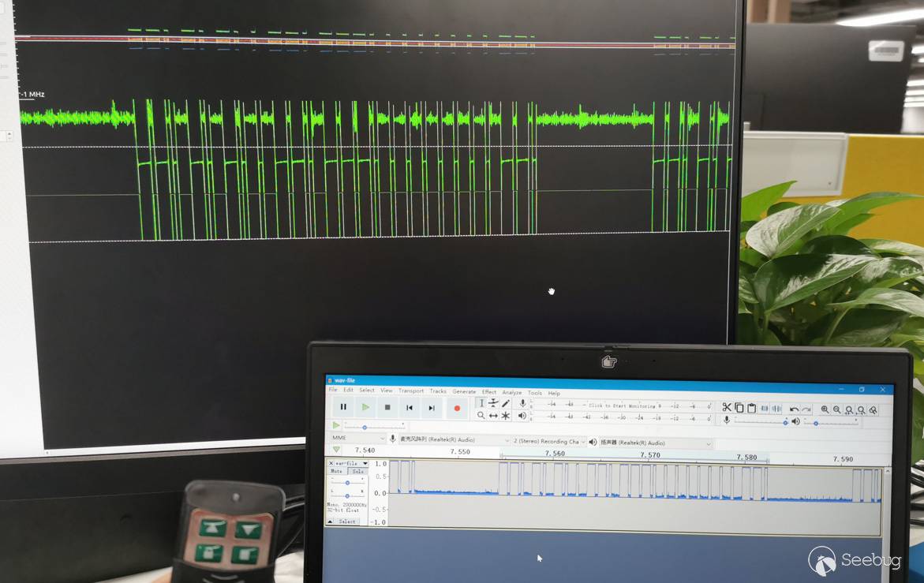Viewport: 924px width, 583px height.
Task: Select the Zoom magnifier tool
Action: (481, 415)
